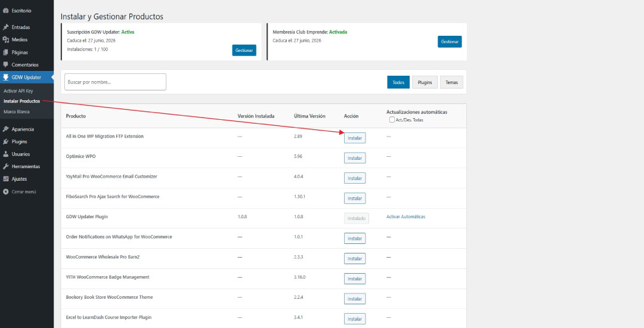Click Gestionar for GDW Updater subscription
Screen dimensions: 644x328
pos(244,51)
